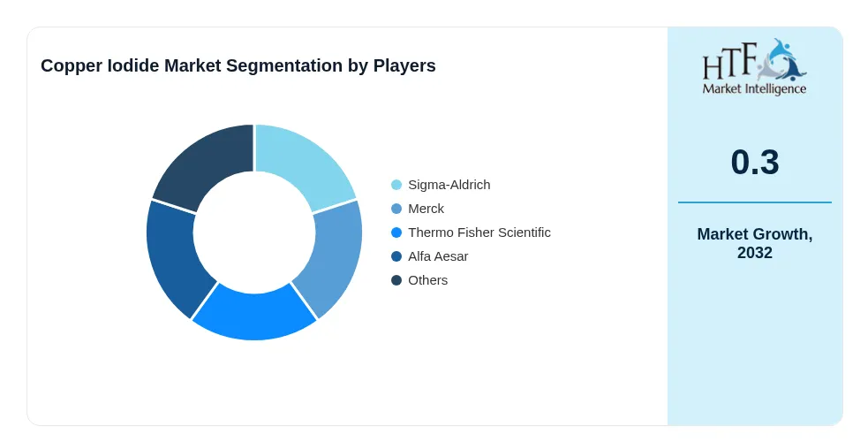The image size is (868, 442).
Task: Toggle the Alfa Aesar legend label
Action: tap(438, 256)
